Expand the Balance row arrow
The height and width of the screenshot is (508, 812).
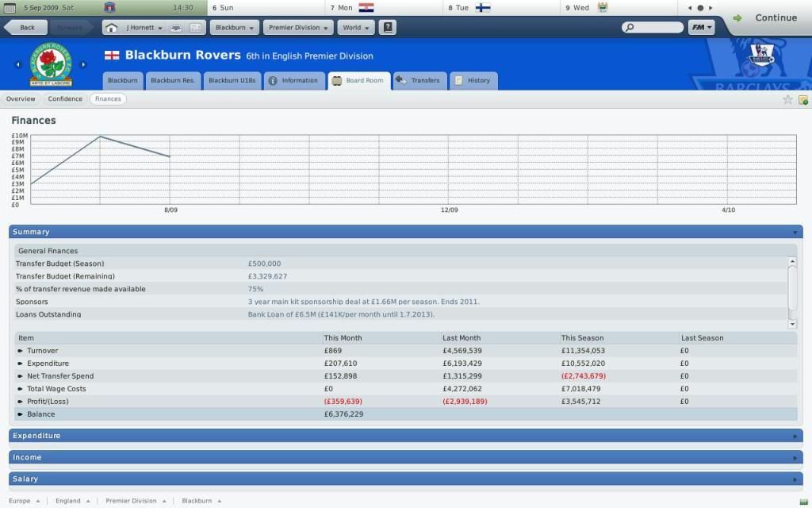(x=20, y=414)
